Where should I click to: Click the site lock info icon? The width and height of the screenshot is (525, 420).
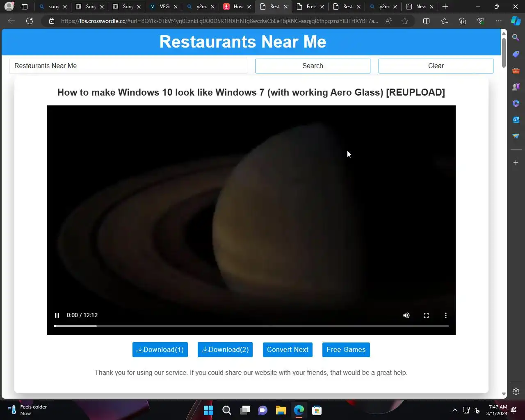click(x=52, y=21)
